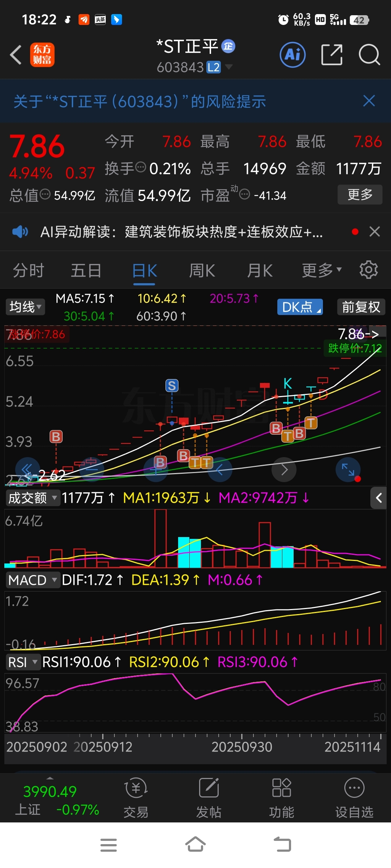Tap the red D marker on chart
The height and width of the screenshot is (868, 391).
point(323,395)
